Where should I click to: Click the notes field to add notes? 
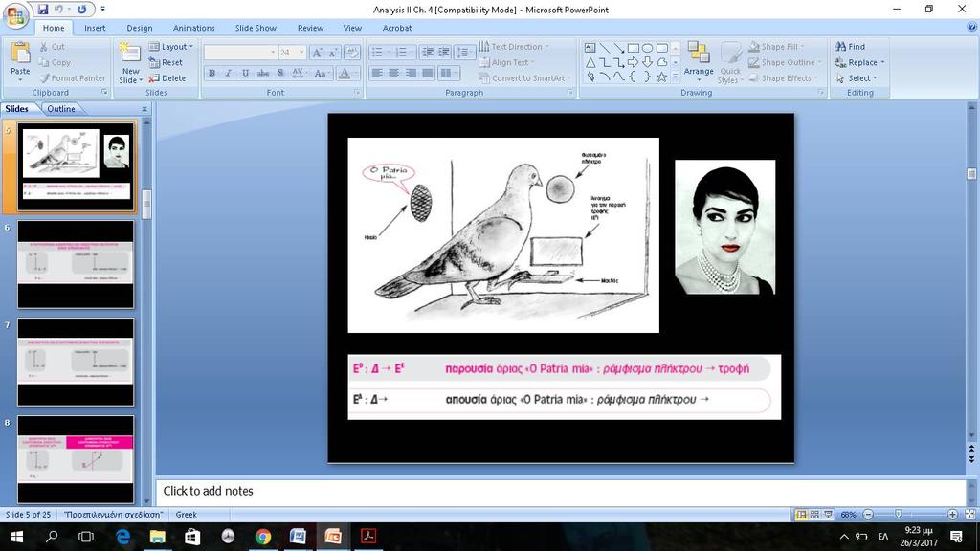tap(561, 491)
